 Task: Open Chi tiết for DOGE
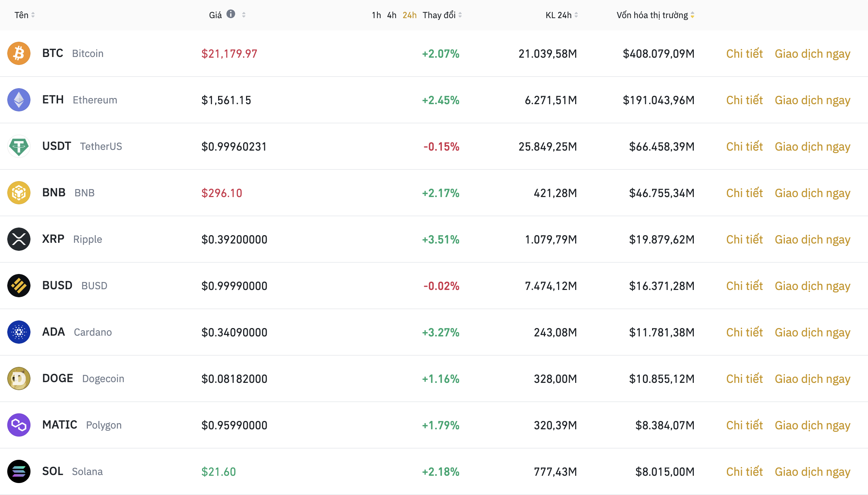[x=744, y=379]
